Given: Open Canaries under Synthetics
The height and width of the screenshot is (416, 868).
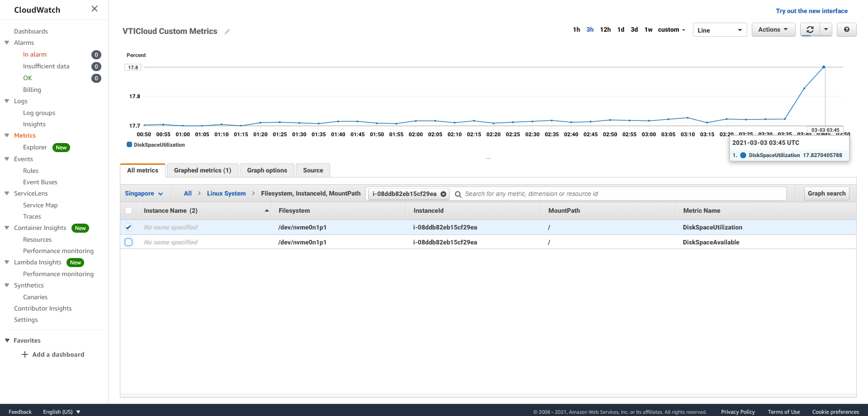Looking at the screenshot, I should [x=35, y=297].
